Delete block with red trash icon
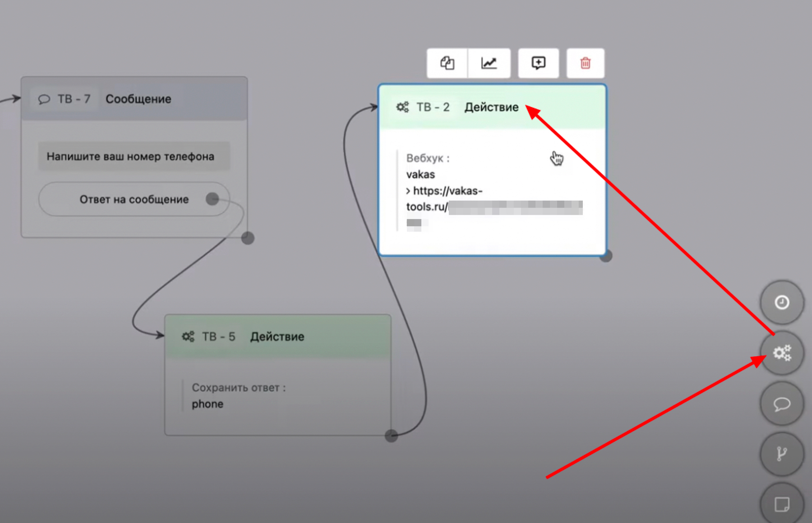The image size is (812, 523). click(x=585, y=63)
